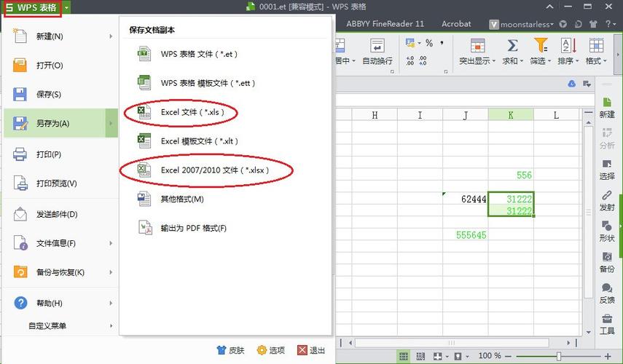
Task: Adjust the zoom slider handle
Action: [558, 356]
